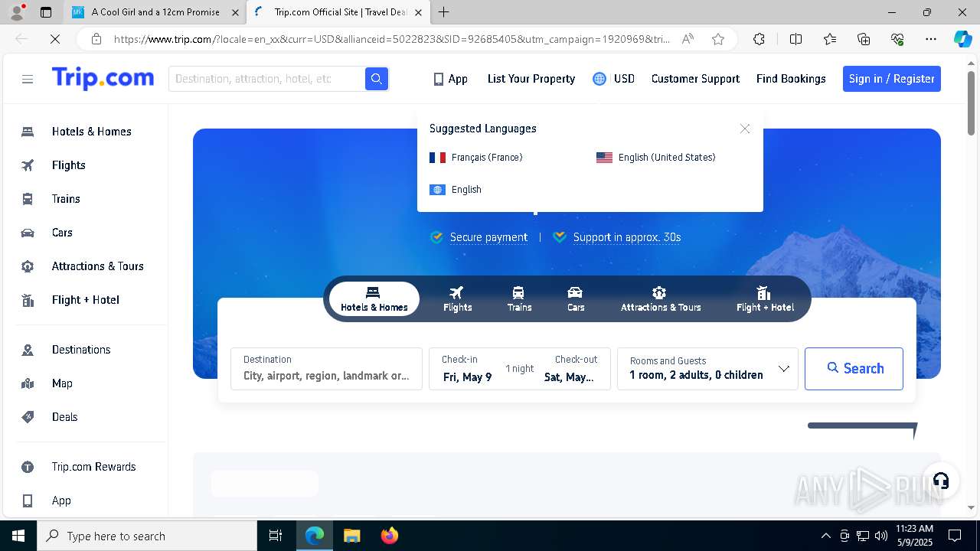Open browser Settings and more menu
The image size is (980, 551).
click(x=931, y=39)
